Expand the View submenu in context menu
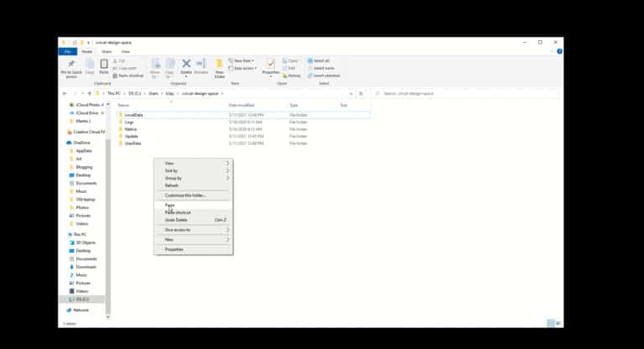Screen dimensions: 644x349 click(193, 163)
